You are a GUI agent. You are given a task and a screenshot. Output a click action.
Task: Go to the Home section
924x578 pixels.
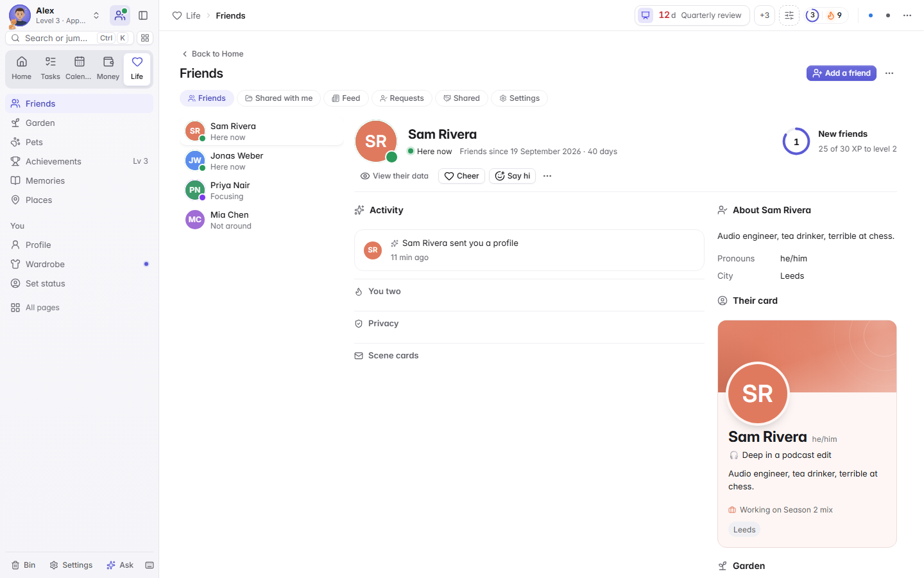[21, 69]
